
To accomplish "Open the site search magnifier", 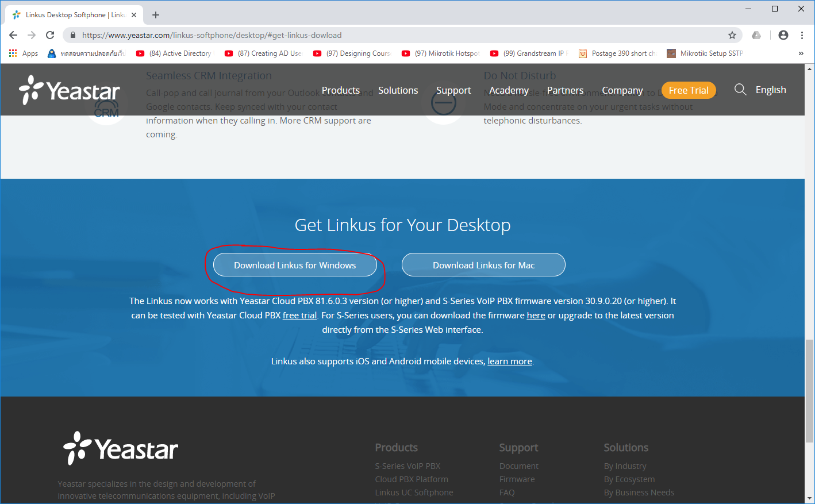I will [740, 90].
